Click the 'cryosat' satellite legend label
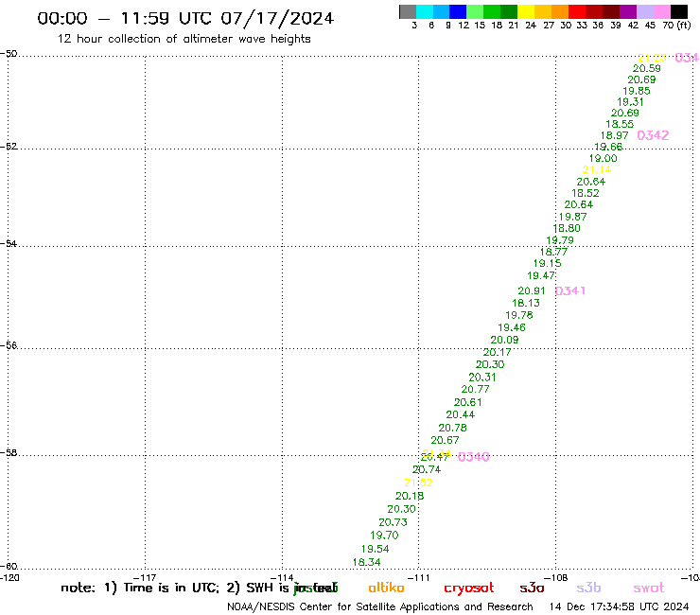This screenshot has width=700, height=615. (469, 589)
